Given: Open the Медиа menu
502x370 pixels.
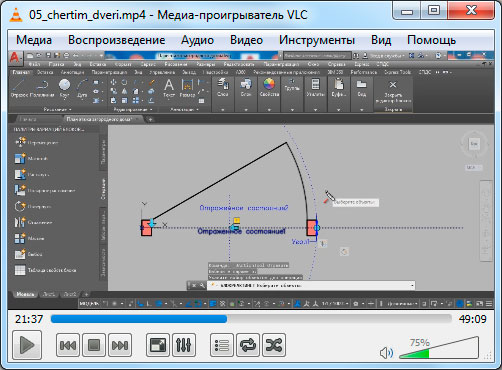Looking at the screenshot, I should tap(34, 40).
